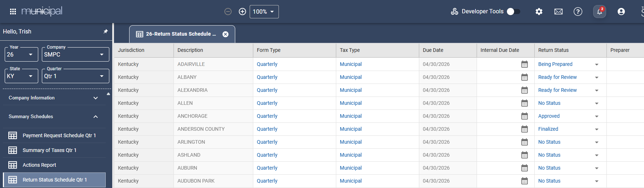Image resolution: width=644 pixels, height=188 pixels.
Task: Open the settings gear icon
Action: (539, 12)
